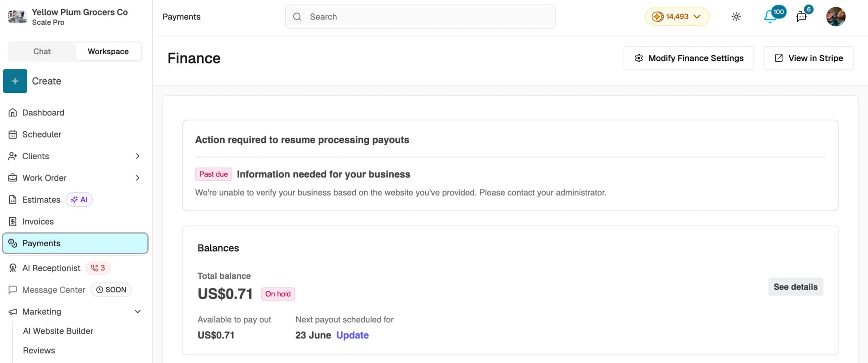Click See details for balances

795,287
